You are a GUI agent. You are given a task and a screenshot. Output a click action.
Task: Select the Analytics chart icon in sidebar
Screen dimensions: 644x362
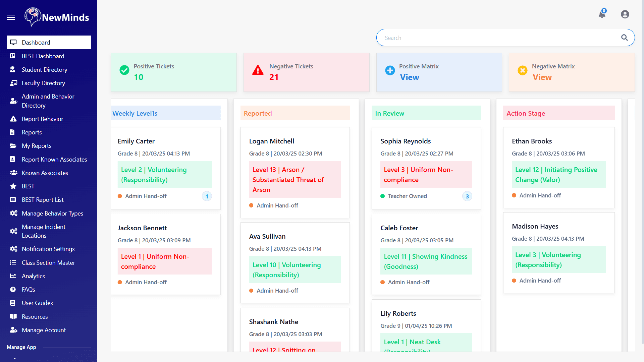tap(13, 276)
